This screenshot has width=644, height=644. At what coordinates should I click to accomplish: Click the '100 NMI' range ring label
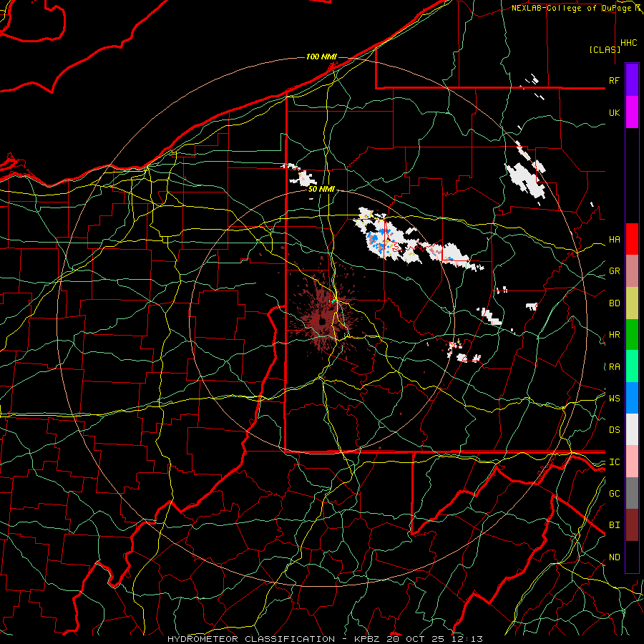[321, 57]
